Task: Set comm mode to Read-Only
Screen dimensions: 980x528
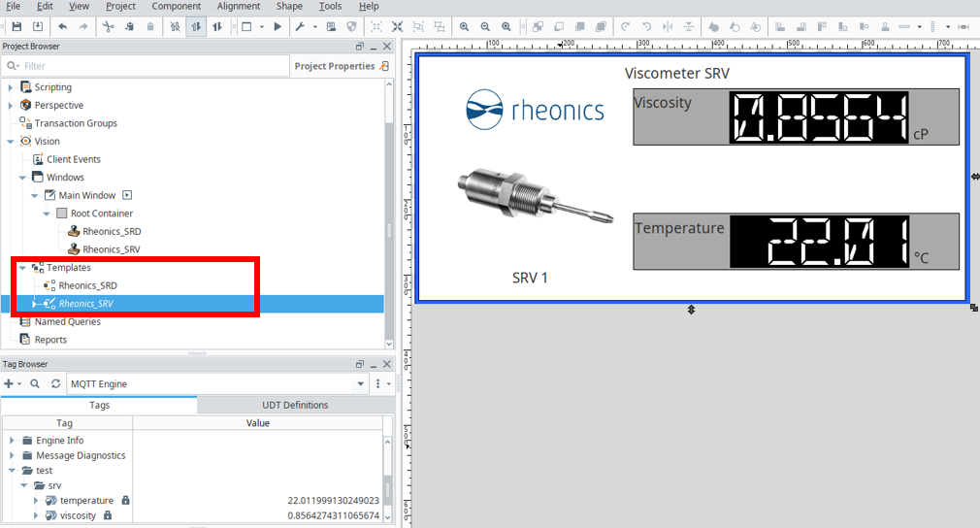Action: tap(196, 26)
